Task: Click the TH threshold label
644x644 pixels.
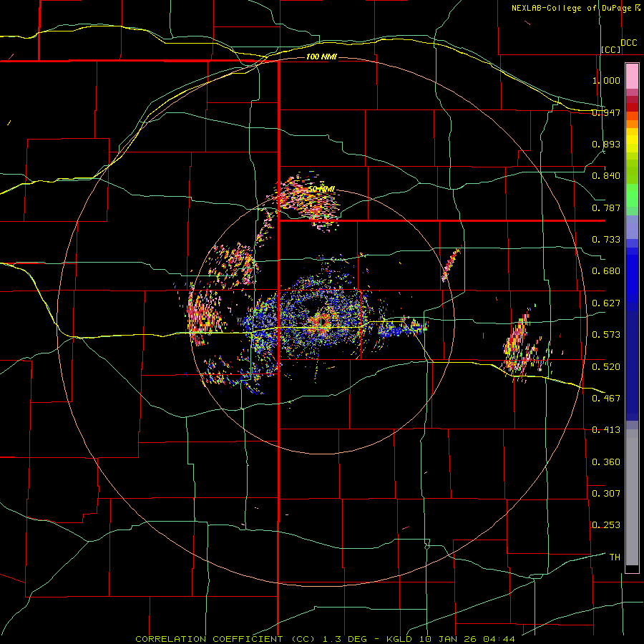Action: (615, 557)
